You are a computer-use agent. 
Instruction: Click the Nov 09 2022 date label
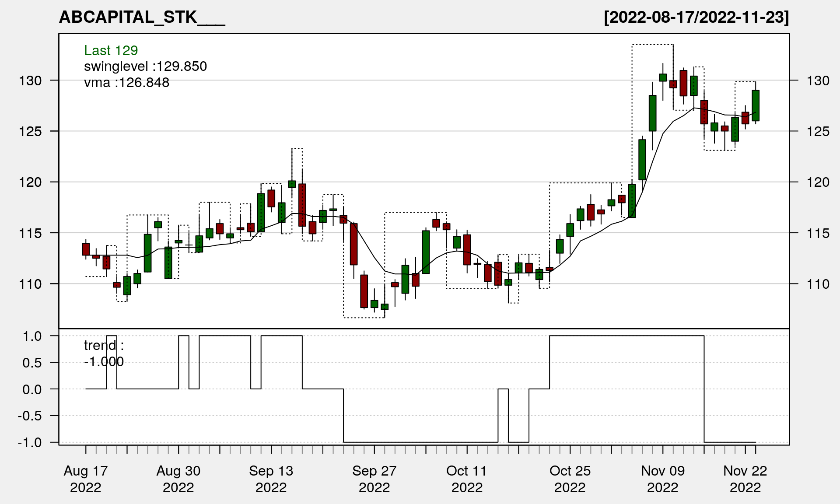663,479
